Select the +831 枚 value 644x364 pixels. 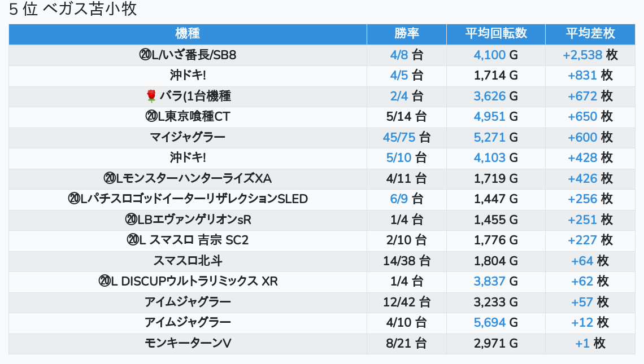tap(590, 76)
